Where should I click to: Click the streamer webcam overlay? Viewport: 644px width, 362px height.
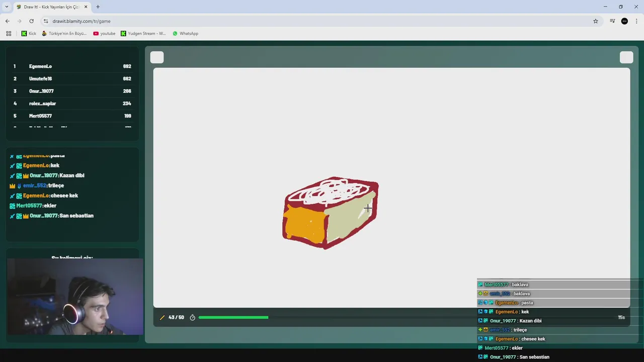point(75,297)
